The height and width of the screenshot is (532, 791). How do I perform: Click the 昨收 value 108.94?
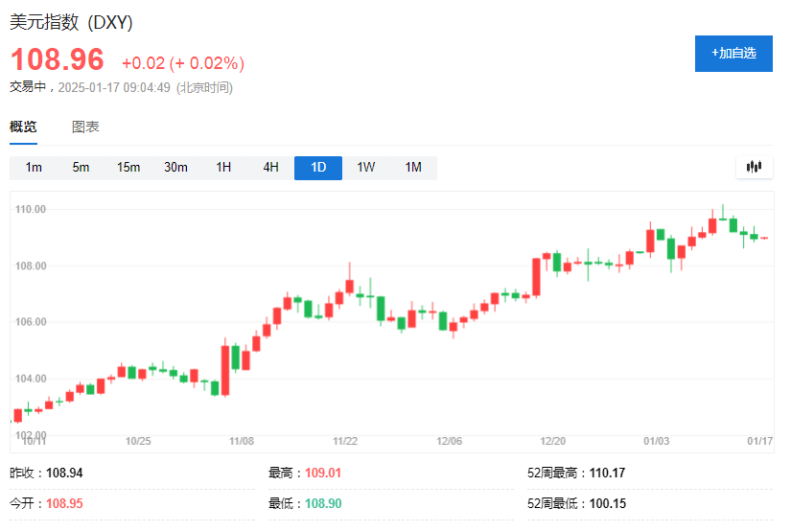65,473
